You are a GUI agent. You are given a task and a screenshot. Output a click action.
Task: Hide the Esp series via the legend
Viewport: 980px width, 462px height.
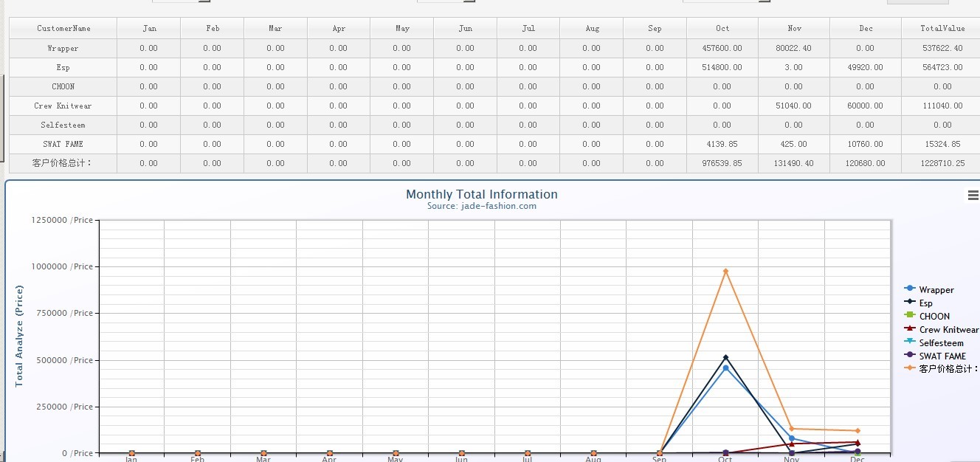925,303
